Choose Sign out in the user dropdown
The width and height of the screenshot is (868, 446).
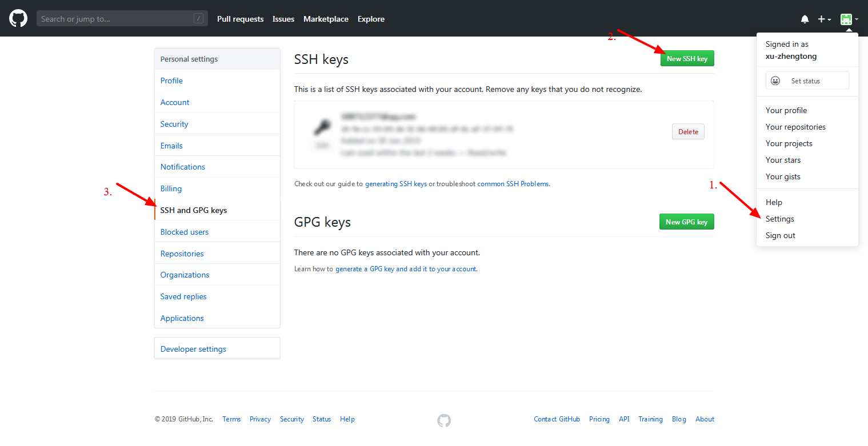tap(781, 235)
